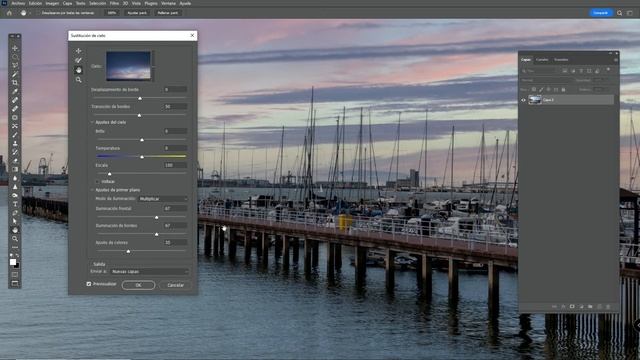Screen dimensions: 640x360
Task: Click the Brillo slider handle
Action: click(142, 140)
